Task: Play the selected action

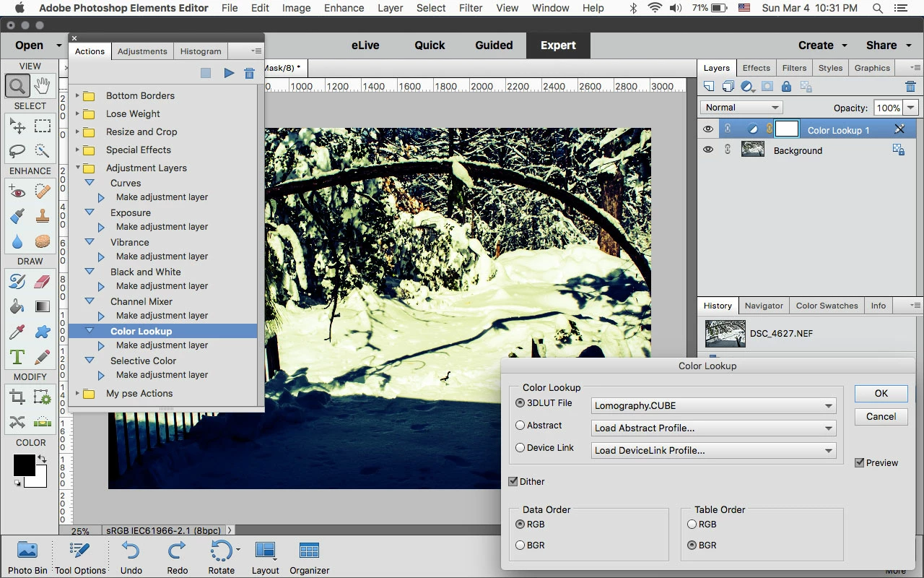Action: point(229,73)
